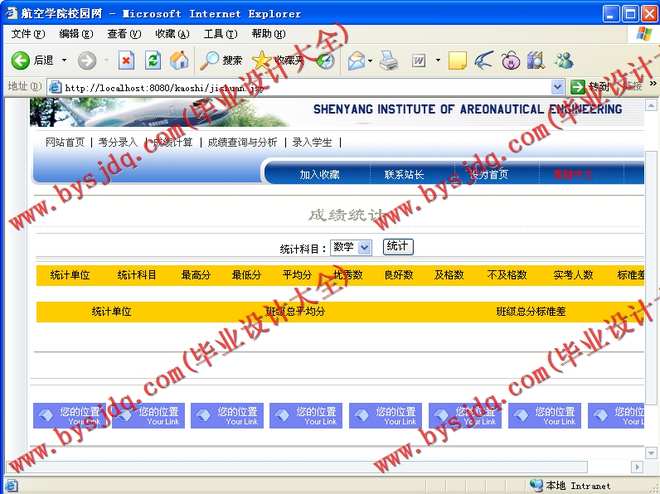Click the Back navigation arrow icon
This screenshot has height=494, width=660.
click(x=21, y=60)
